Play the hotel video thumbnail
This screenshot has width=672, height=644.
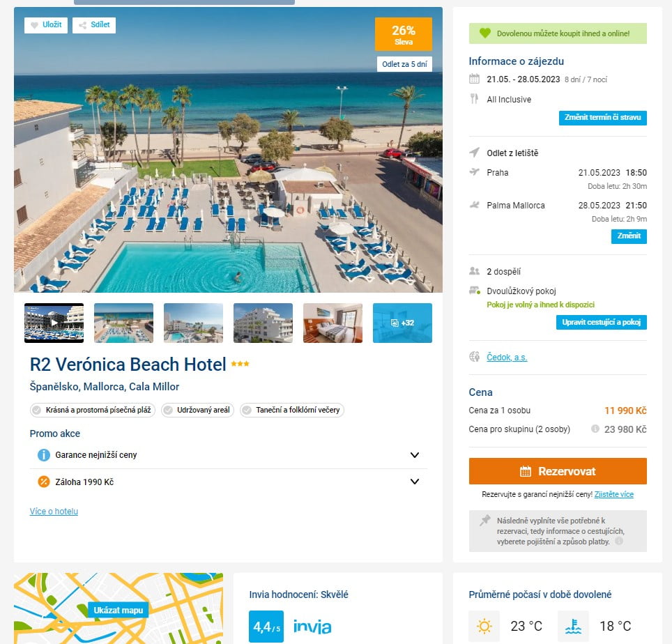(54, 323)
